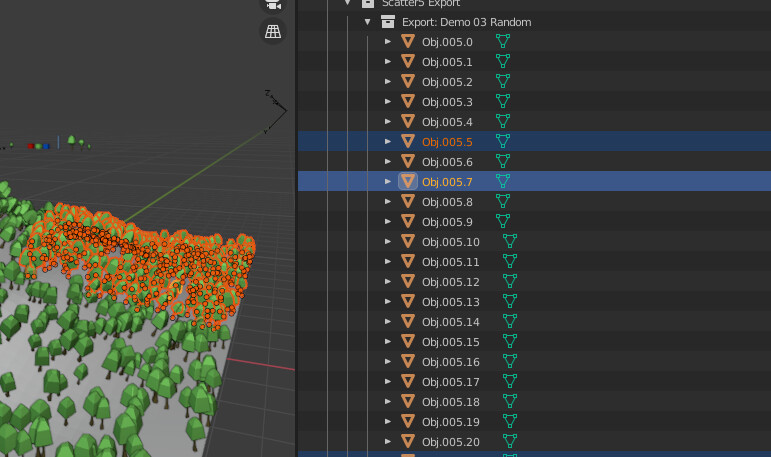Image resolution: width=771 pixels, height=457 pixels.
Task: Expand the selected Obj.005.5 row
Action: 388,141
